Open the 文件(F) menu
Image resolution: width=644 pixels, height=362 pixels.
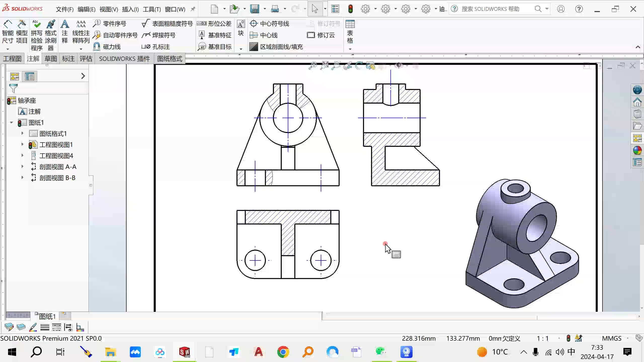point(64,9)
